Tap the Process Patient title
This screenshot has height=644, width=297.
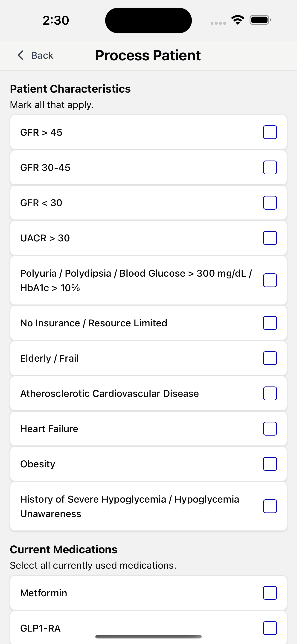click(x=148, y=55)
